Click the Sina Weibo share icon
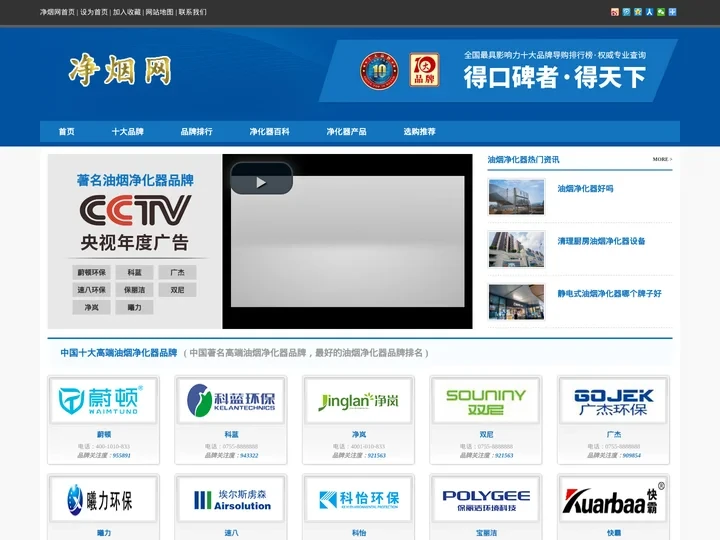Screen dimensions: 720x540 [615, 12]
